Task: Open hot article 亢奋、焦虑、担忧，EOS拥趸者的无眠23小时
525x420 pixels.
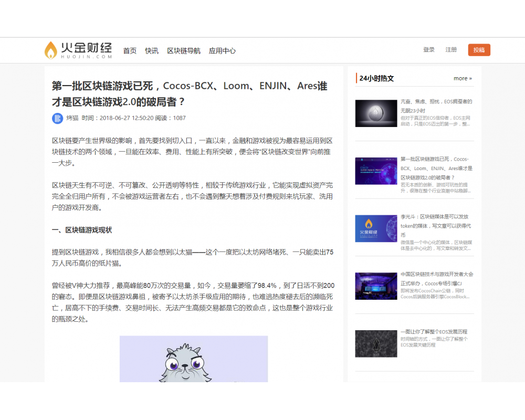Action: 436,106
